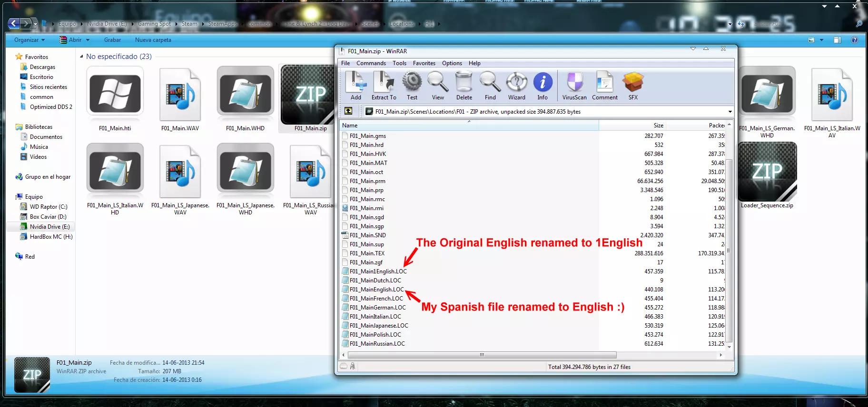868x407 pixels.
Task: Open the archive Comment tool
Action: tap(605, 86)
